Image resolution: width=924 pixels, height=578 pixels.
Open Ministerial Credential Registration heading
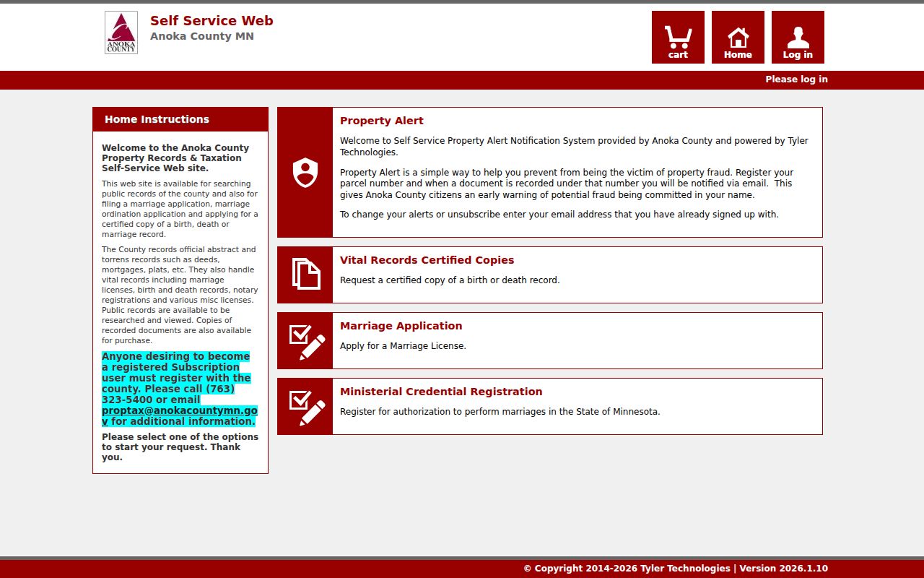[441, 392]
